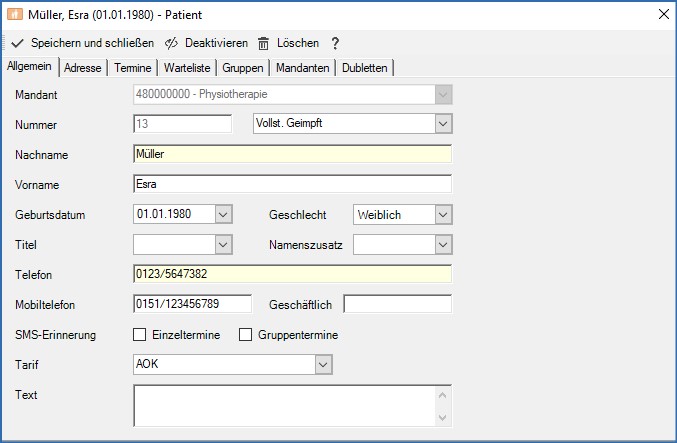Image resolution: width=677 pixels, height=443 pixels.
Task: Expand the Namenszusatz dropdown
Action: 443,244
